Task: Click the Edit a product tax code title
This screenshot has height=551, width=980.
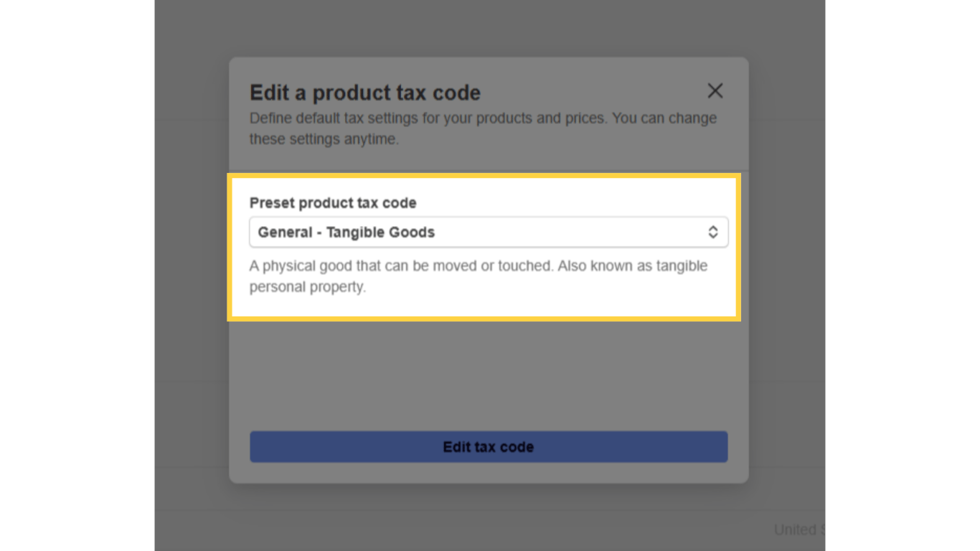Action: coord(364,93)
